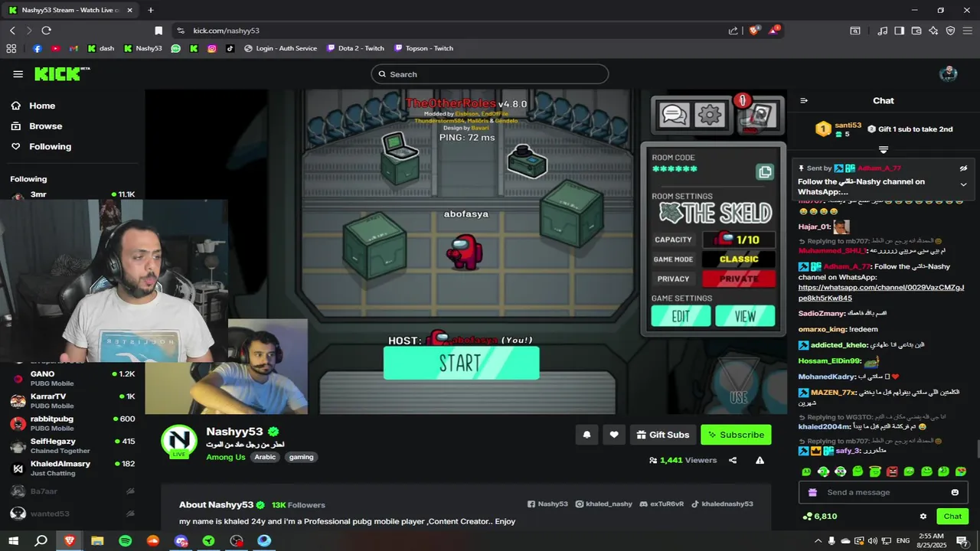The width and height of the screenshot is (980, 551).
Task: Switch to the Nashyy53 Stream browser tab
Action: [x=70, y=10]
